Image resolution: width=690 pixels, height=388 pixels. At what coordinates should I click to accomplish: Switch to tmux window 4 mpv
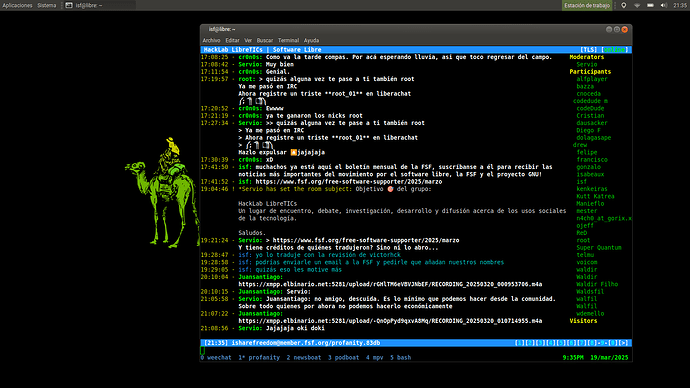tap(374, 358)
